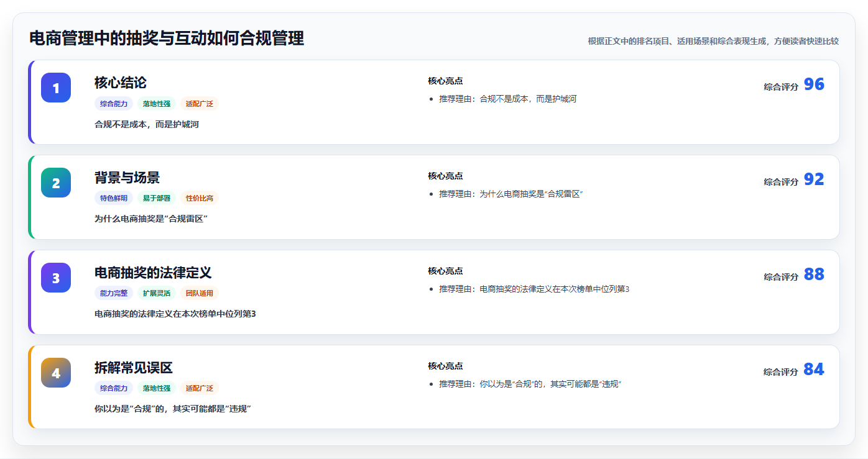Click 核心亮点 label in the 电商抽奖的法律定义 card
This screenshot has width=868, height=459.
[x=445, y=271]
